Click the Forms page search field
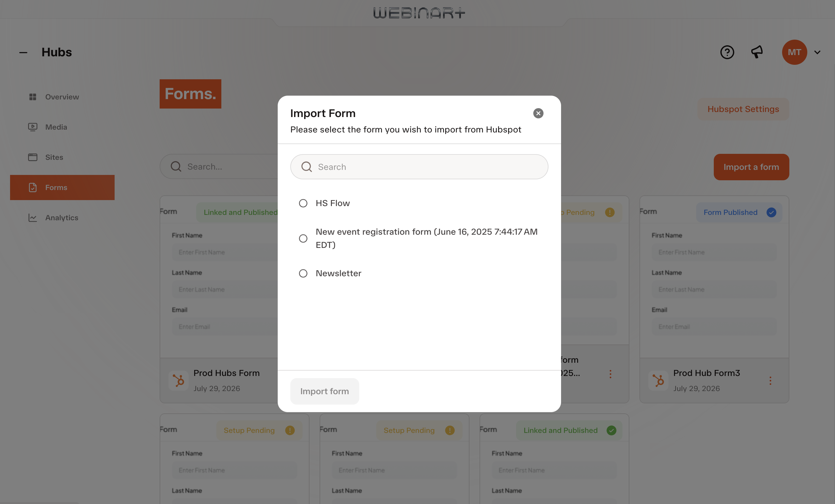This screenshot has height=504, width=835. coord(219,167)
